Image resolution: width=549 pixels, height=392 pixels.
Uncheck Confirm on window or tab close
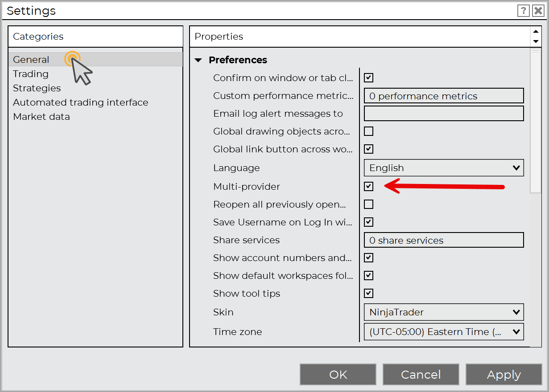368,78
